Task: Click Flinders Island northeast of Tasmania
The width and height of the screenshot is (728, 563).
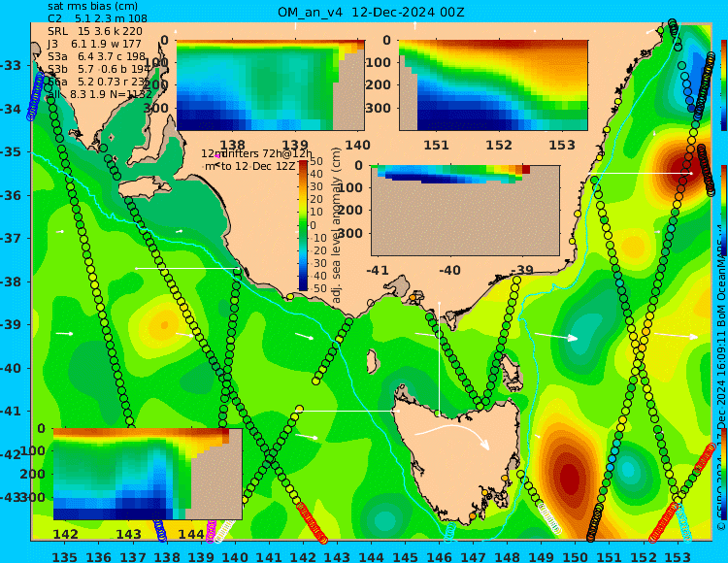Action: click(x=512, y=369)
